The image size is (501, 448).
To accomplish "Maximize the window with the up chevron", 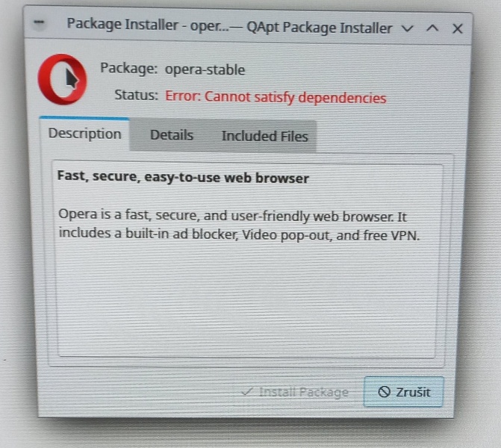I will pos(432,28).
